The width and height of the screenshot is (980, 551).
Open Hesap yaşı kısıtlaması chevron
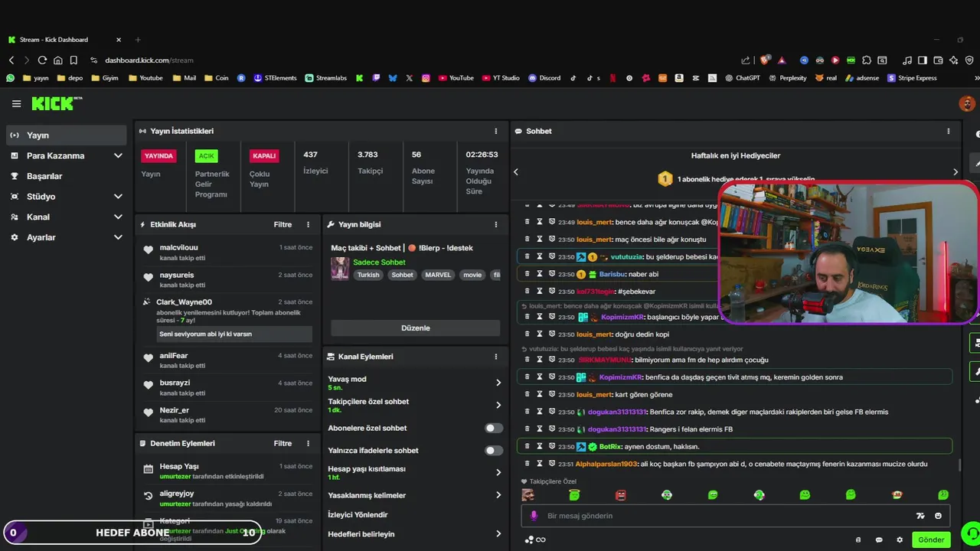click(498, 472)
